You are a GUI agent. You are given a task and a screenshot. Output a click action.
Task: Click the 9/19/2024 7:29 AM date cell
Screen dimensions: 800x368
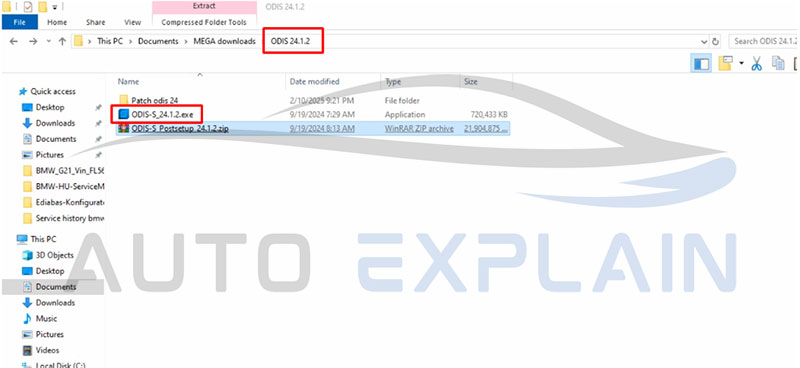[x=322, y=115]
